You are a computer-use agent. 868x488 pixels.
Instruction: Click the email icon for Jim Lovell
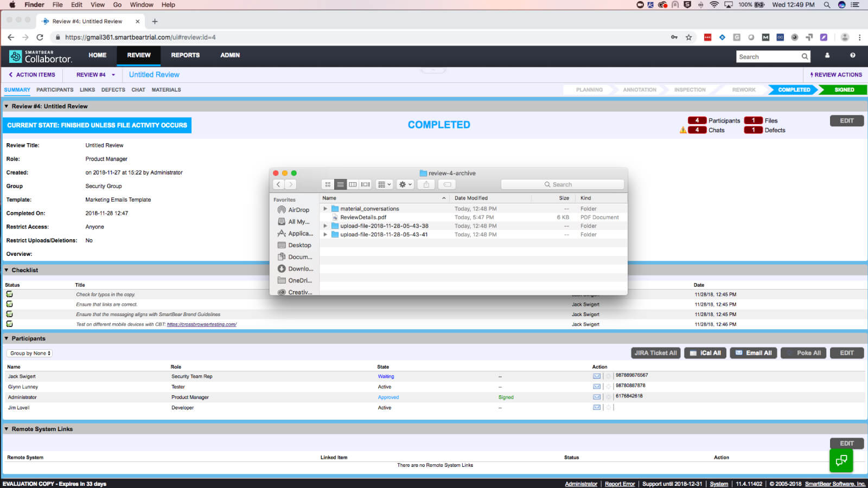tap(596, 408)
